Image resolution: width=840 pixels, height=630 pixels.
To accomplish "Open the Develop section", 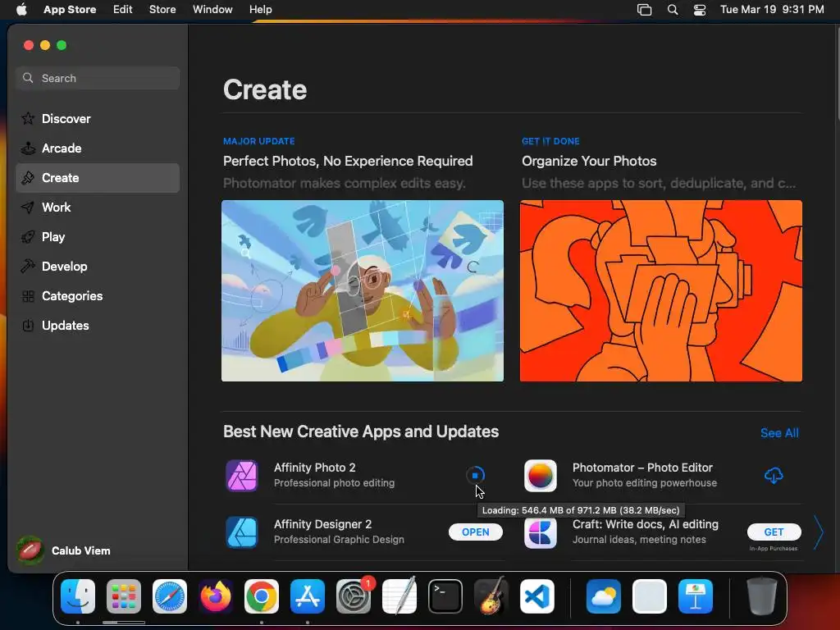I will tap(98, 267).
